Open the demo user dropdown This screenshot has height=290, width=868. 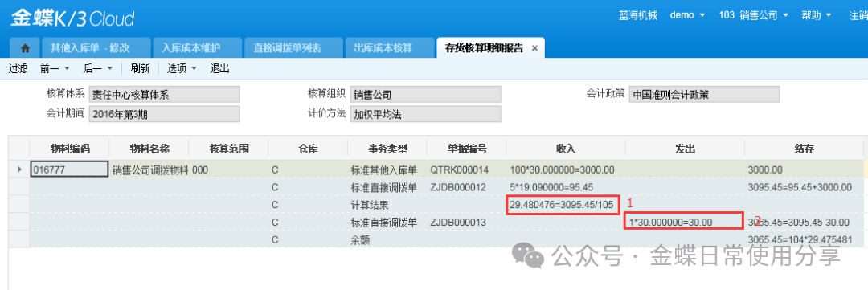coord(687,15)
